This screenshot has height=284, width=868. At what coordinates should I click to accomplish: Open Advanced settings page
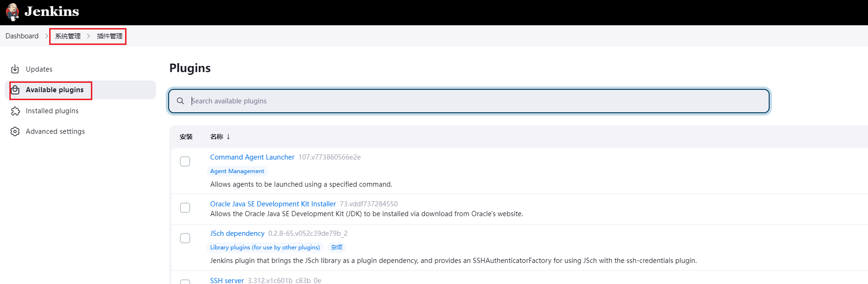55,131
